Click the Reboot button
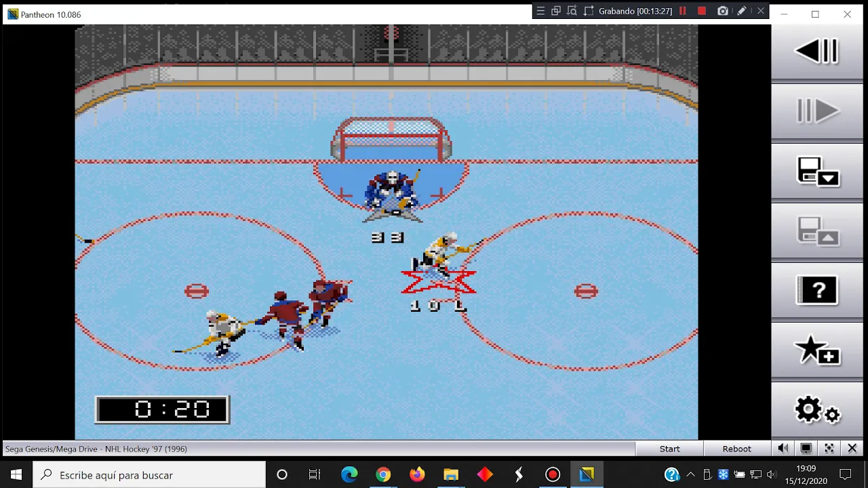The height and width of the screenshot is (488, 868). click(736, 449)
